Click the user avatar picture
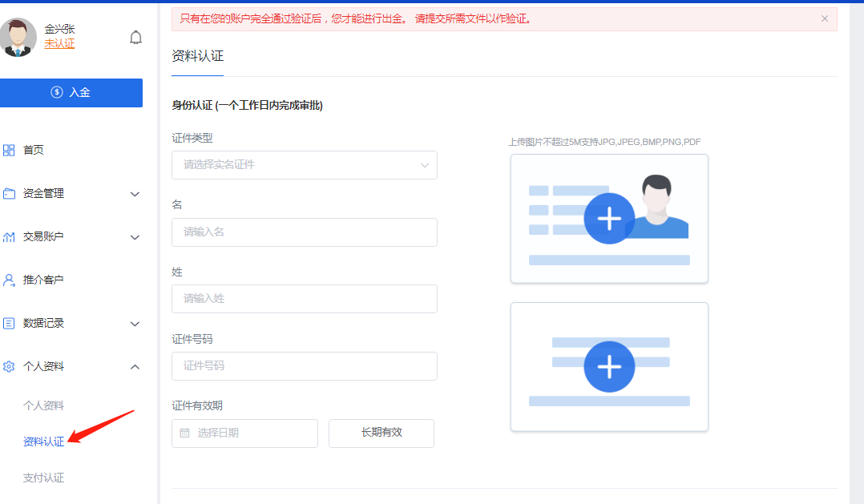Screen dimensions: 864x504 [x=18, y=38]
